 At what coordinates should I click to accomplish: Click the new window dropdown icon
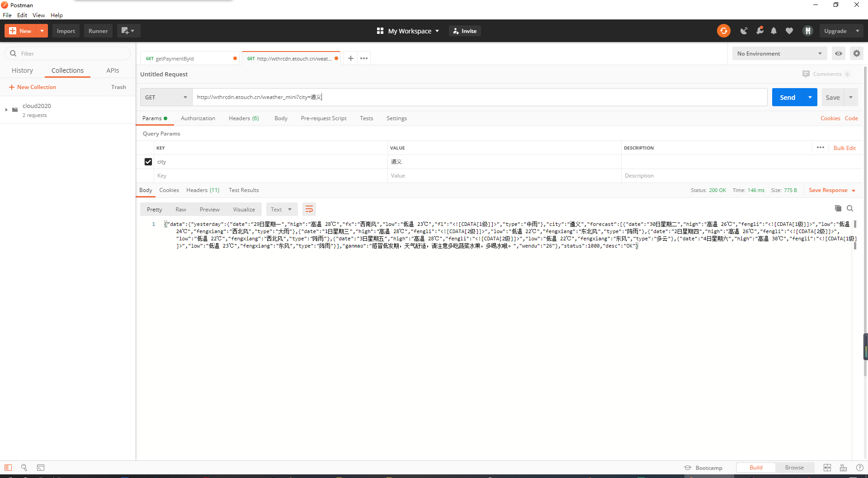click(x=128, y=31)
